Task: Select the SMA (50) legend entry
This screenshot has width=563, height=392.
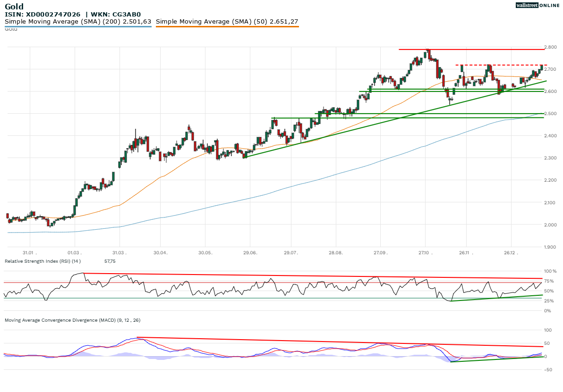Action: pyautogui.click(x=227, y=22)
